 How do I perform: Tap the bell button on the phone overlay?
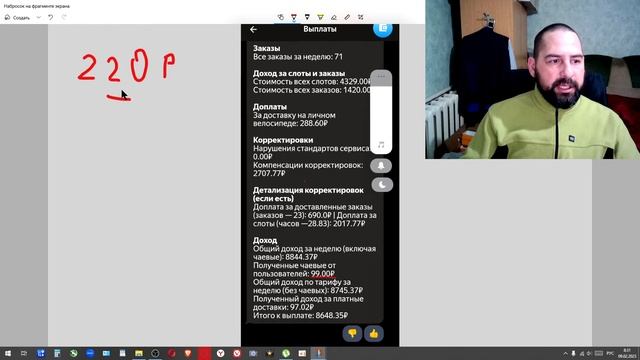coord(381,166)
